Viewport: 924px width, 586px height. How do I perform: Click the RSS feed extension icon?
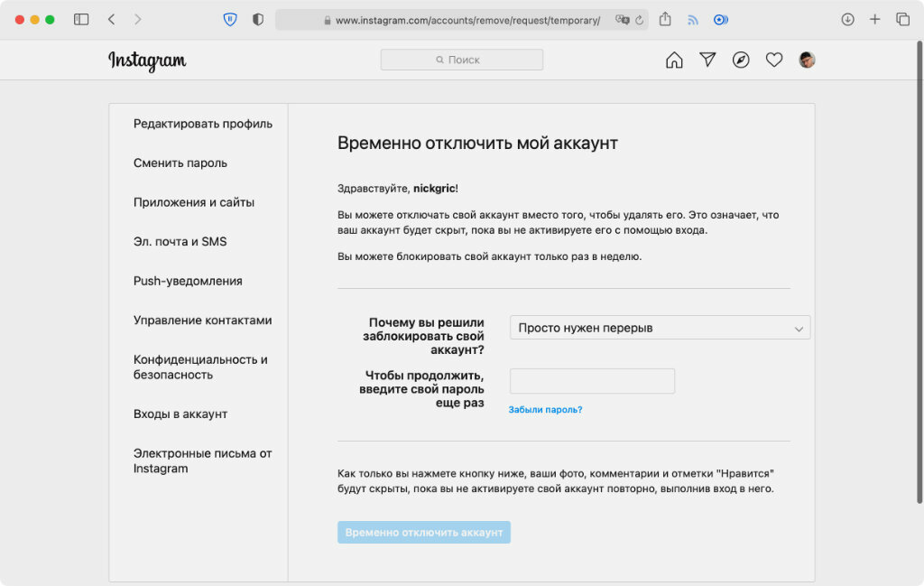click(693, 20)
